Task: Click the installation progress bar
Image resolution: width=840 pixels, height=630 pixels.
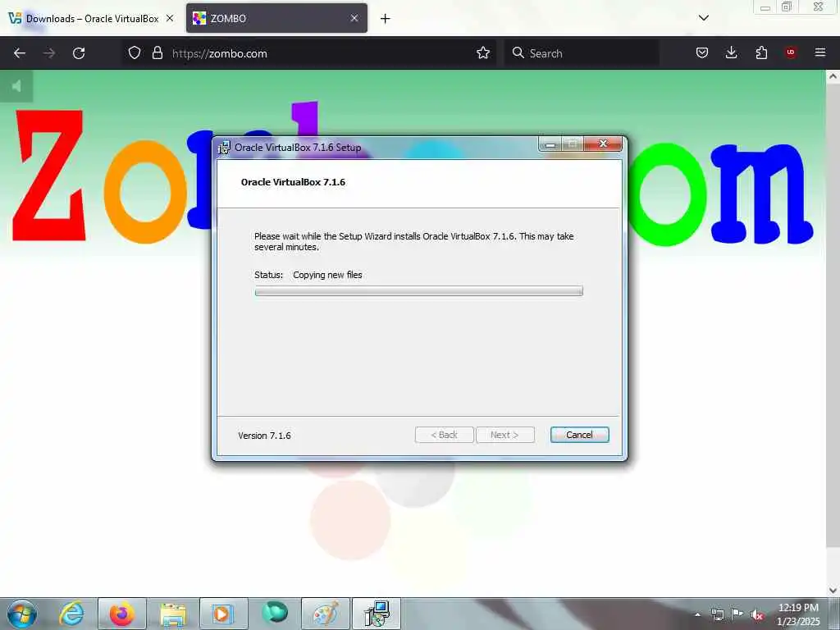Action: pos(419,291)
